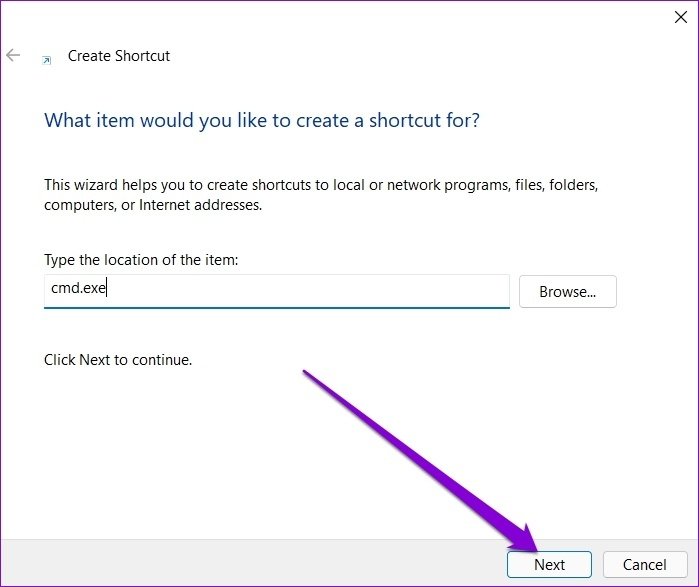Click the 'Type the location of the item' label
Viewport: 699px width, 587px height.
pos(141,260)
